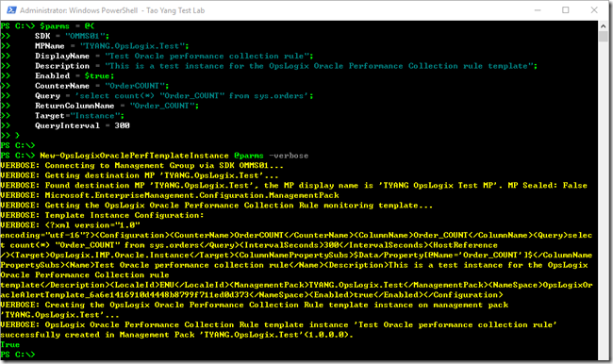The width and height of the screenshot is (613, 364).
Task: Click the text 'SDK = "OMMS01";'
Action: point(73,36)
